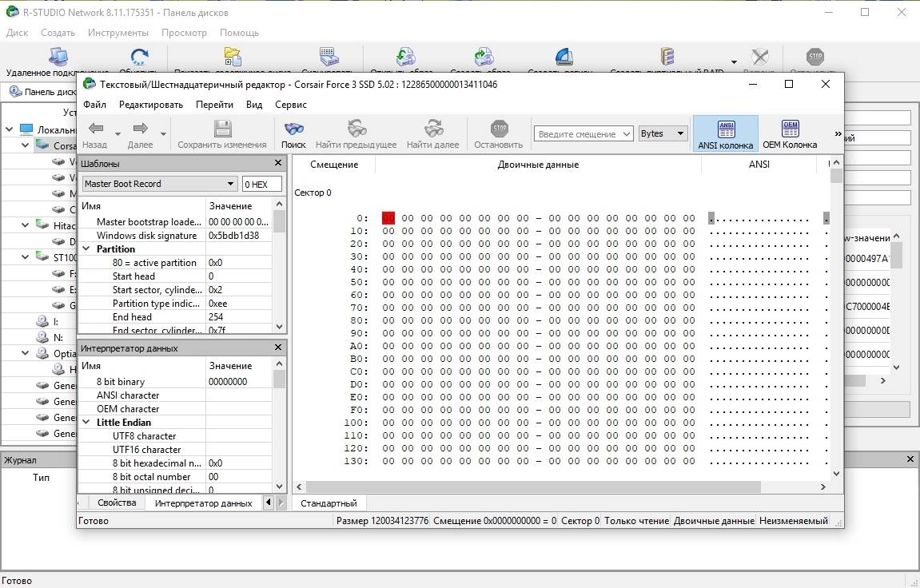920x588 pixels.
Task: Click the Forward (Далее) arrow icon
Action: pos(140,129)
